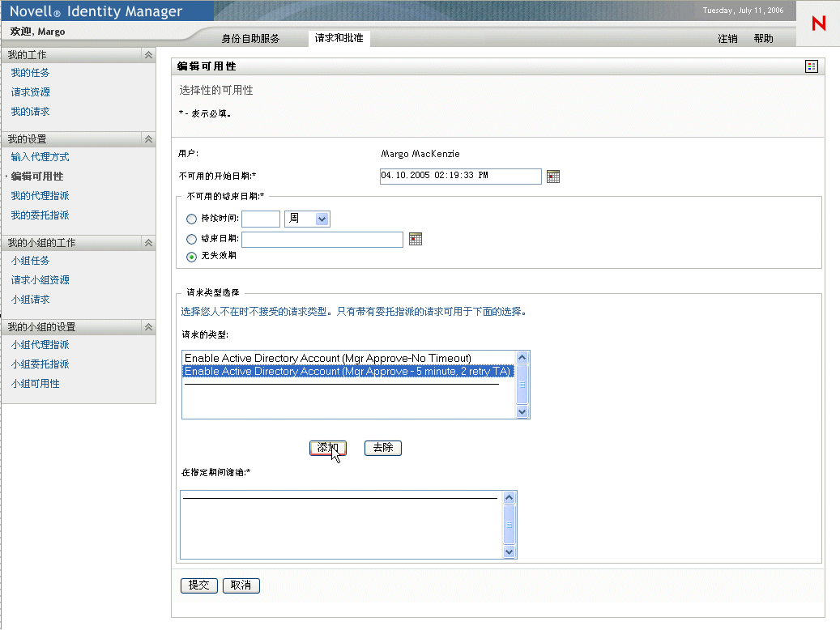Collapse the 我的设置 section
Viewport: 840px width, 630px height.
point(148,138)
